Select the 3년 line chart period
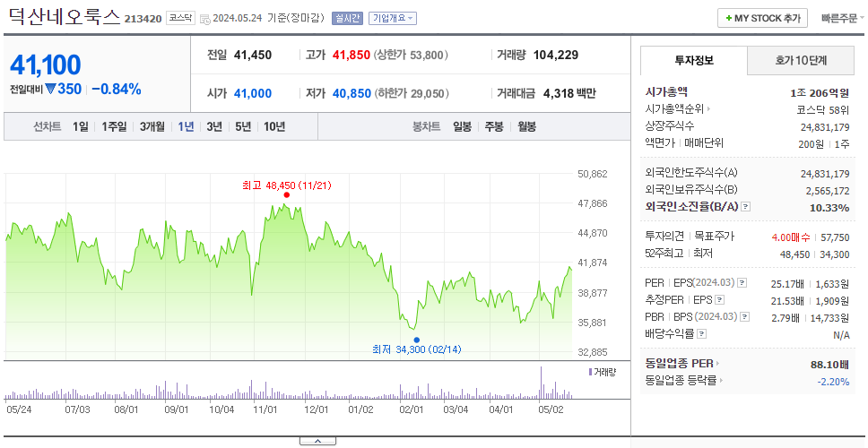Image resolution: width=868 pixels, height=448 pixels. (214, 126)
